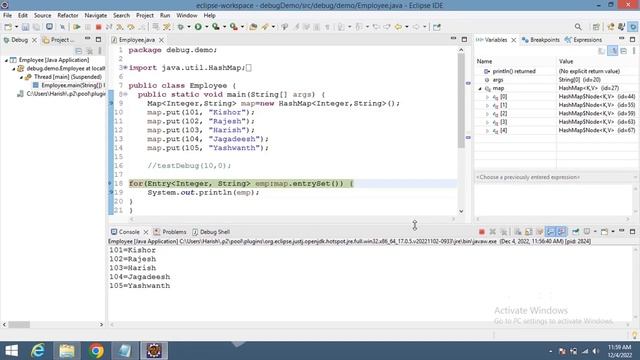Click the active Debug perspective icon
The width and height of the screenshot is (640, 360).
coord(633,27)
